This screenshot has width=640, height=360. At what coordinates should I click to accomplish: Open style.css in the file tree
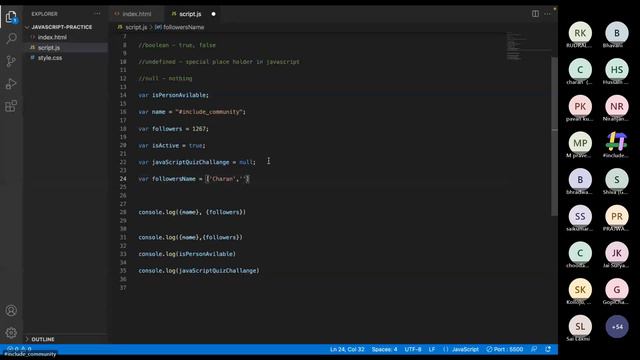coord(50,58)
